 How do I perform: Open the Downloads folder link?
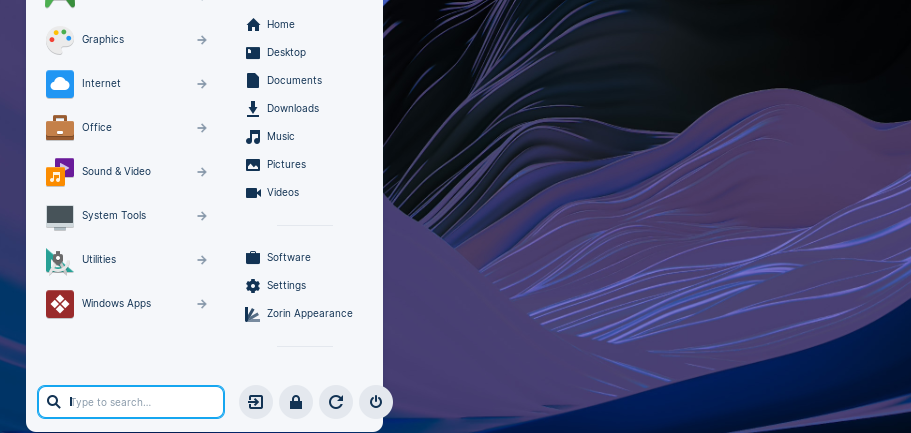[x=293, y=109]
